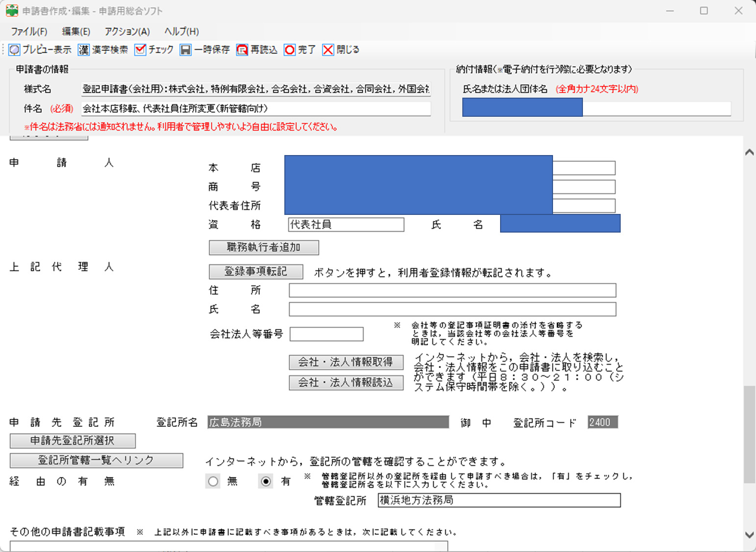This screenshot has height=552, width=756.
Task: Click the scrollbar up arrow
Action: 749,152
